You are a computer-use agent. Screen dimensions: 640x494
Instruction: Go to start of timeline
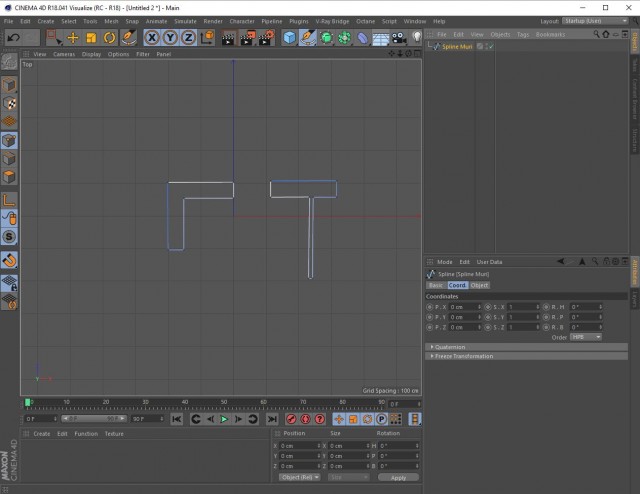tap(177, 419)
